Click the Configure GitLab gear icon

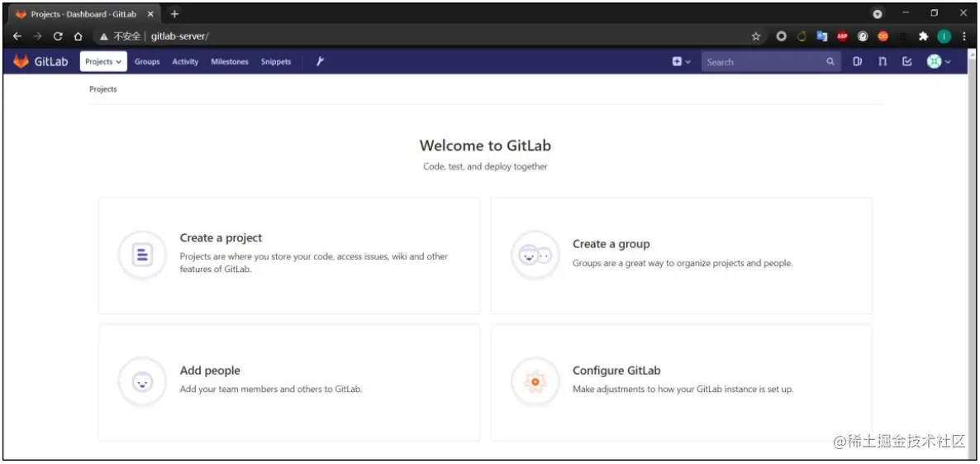[x=535, y=381]
